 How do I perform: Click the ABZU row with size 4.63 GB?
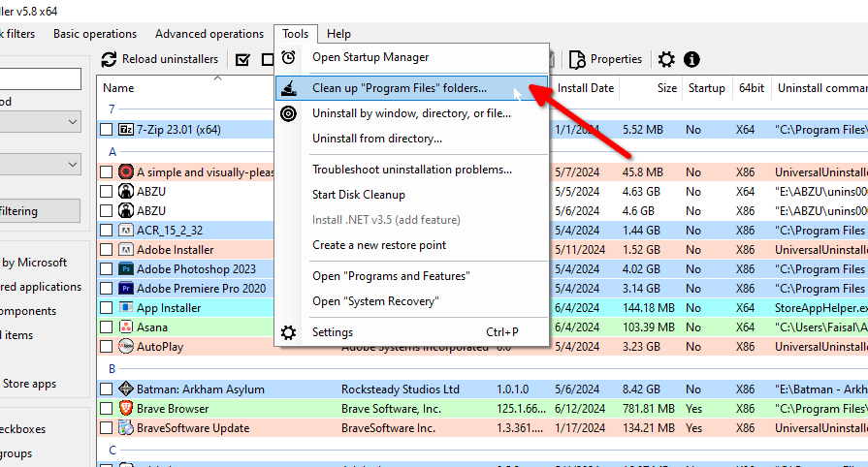click(x=482, y=192)
